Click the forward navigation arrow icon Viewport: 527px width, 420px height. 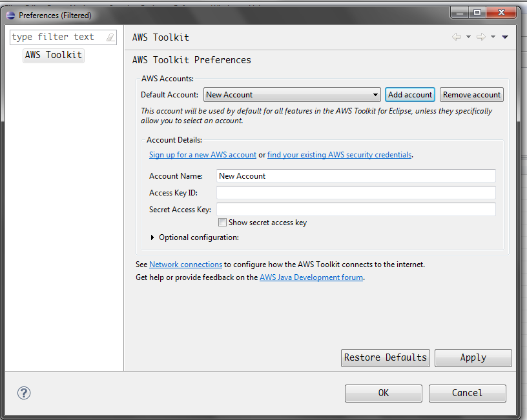pyautogui.click(x=480, y=37)
